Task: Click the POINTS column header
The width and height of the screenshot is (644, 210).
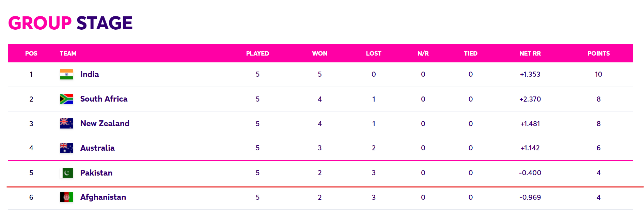Action: coord(598,54)
